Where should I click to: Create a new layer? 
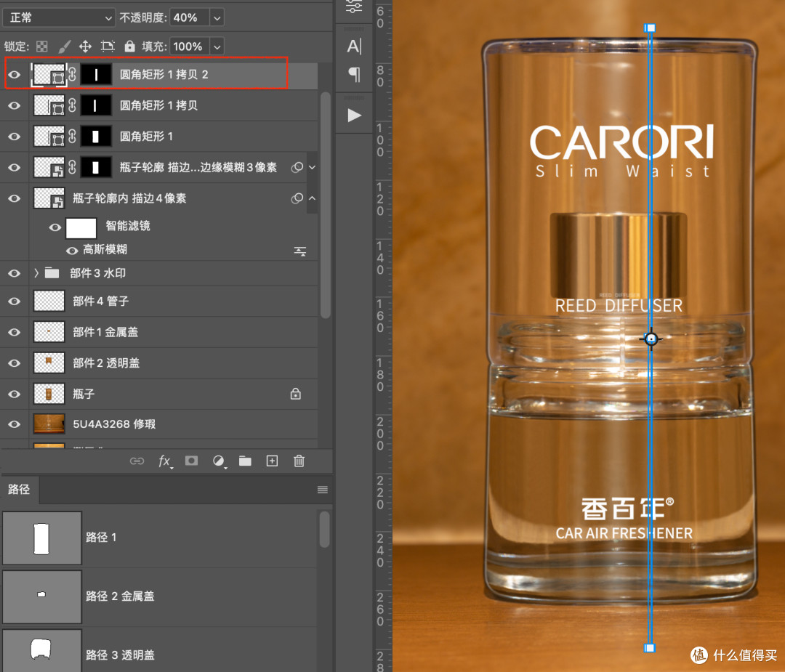pyautogui.click(x=272, y=461)
